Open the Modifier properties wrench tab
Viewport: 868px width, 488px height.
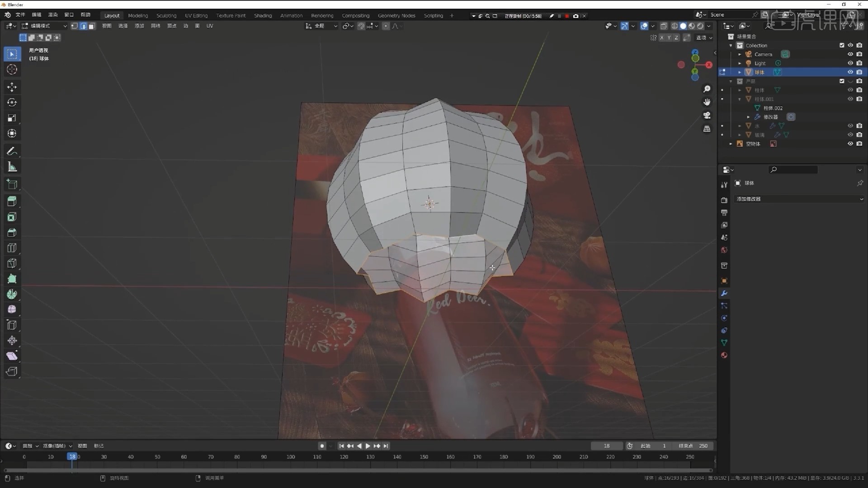pyautogui.click(x=724, y=294)
